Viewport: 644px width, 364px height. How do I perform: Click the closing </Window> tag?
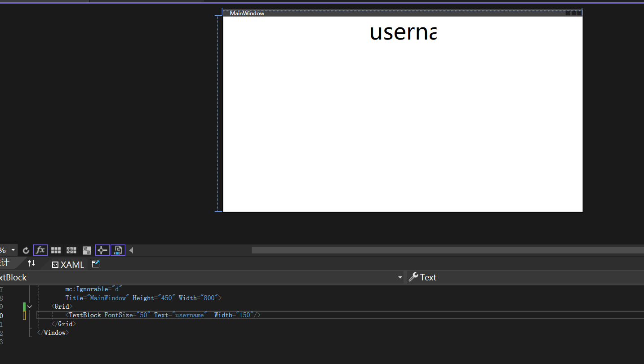tap(53, 333)
